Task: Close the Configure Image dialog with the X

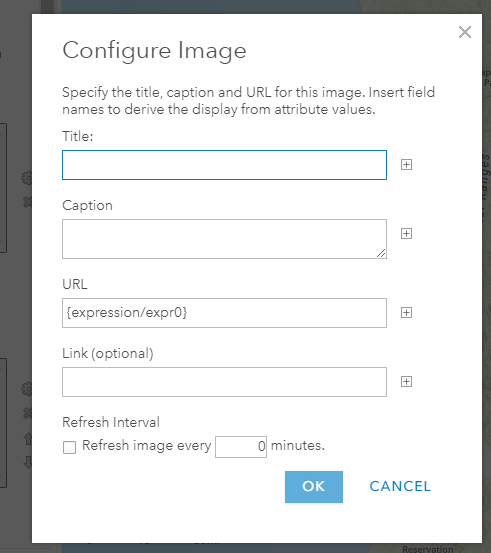Action: 465,32
